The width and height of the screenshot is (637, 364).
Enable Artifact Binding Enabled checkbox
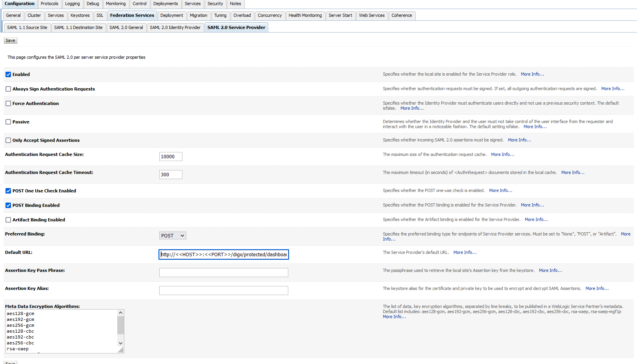click(x=8, y=220)
